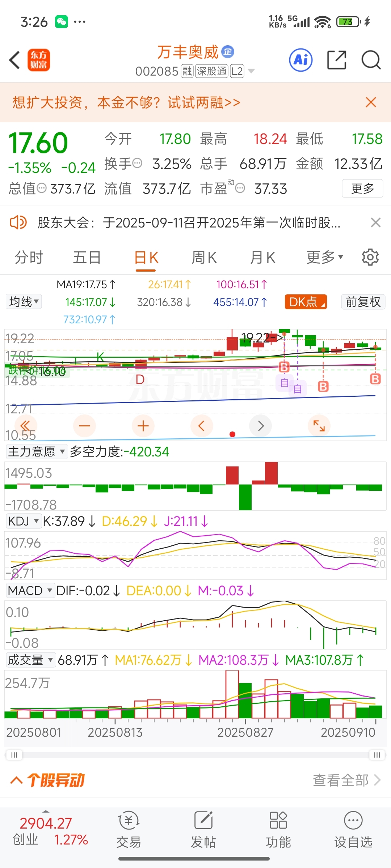The height and width of the screenshot is (868, 391).
Task: Open the 股东大会 announcement text
Action: [x=189, y=223]
